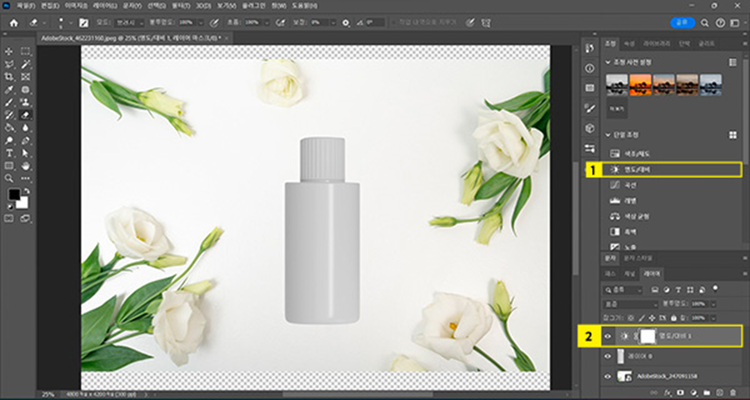Click the foreground color swatch
This screenshot has height=400, width=750.
[x=14, y=192]
